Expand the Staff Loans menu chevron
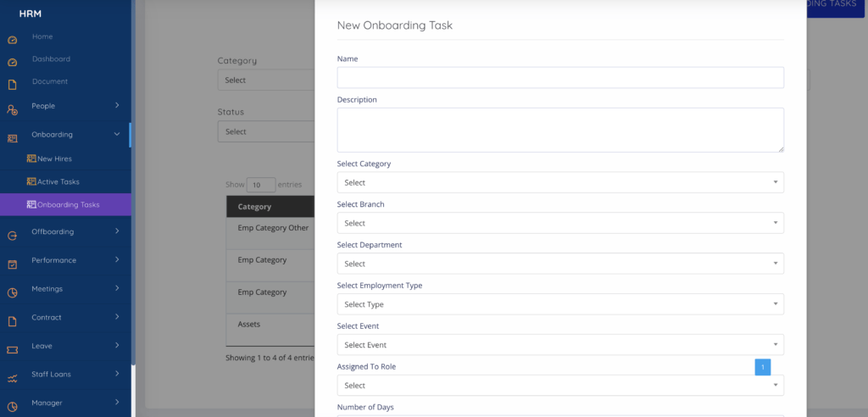 coord(117,374)
